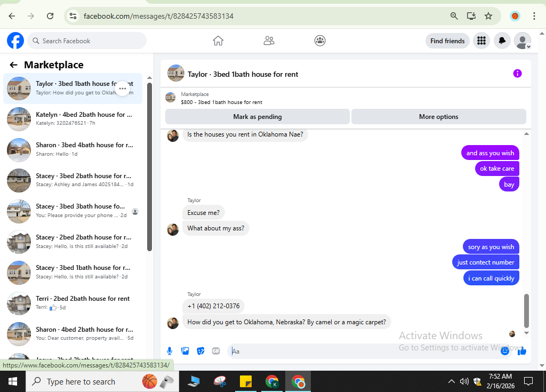Open the sticker picker icon
Image resolution: width=546 pixels, height=392 pixels.
point(200,351)
